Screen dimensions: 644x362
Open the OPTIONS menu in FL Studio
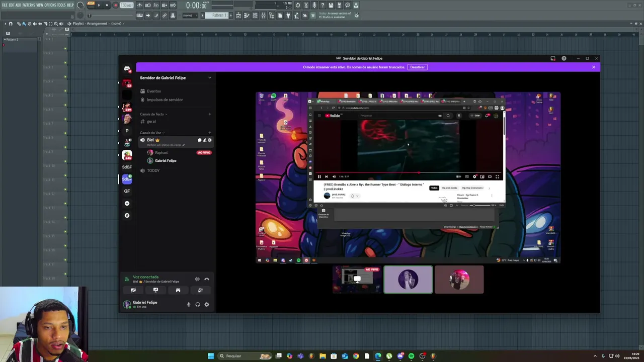(x=50, y=5)
